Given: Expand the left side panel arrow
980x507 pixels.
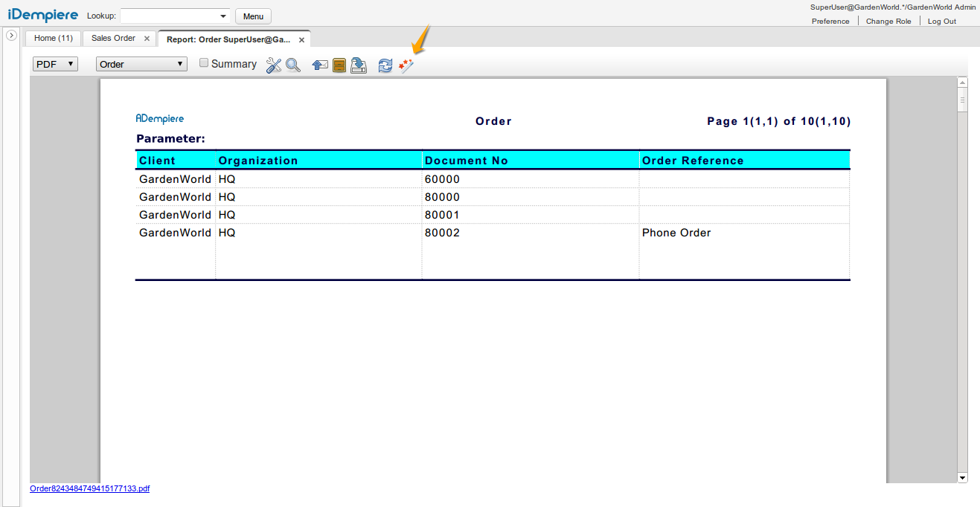Looking at the screenshot, I should coord(11,36).
